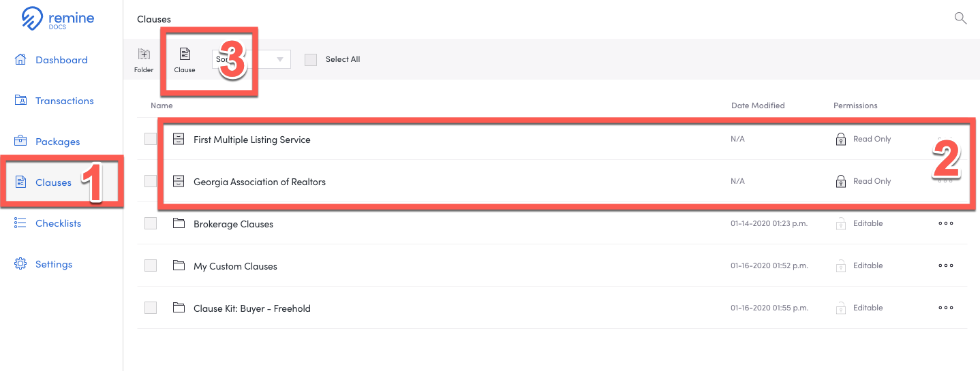980x371 pixels.
Task: Click the Checklists list icon
Action: (x=20, y=223)
